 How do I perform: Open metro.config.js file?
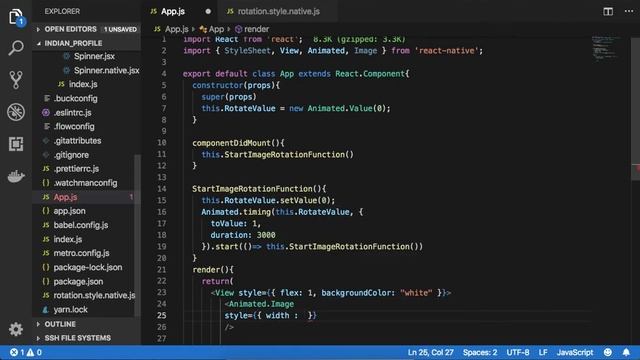tap(81, 253)
